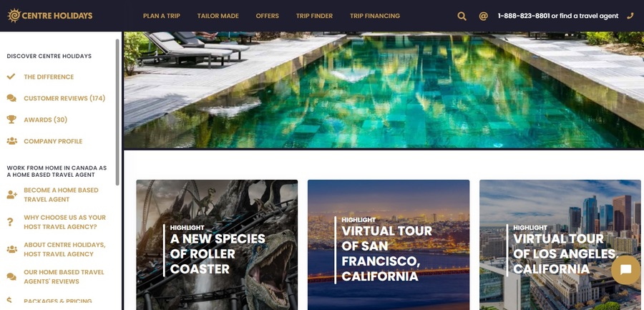The image size is (644, 310).
Task: Click the phone handset icon in header
Action: click(630, 16)
